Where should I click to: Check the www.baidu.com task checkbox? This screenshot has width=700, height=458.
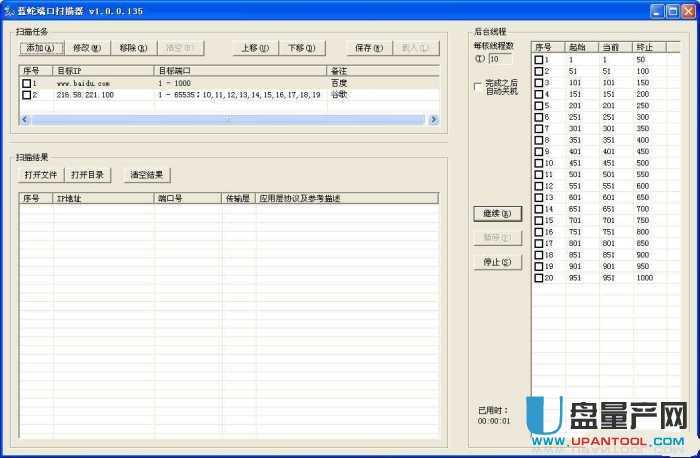(27, 84)
